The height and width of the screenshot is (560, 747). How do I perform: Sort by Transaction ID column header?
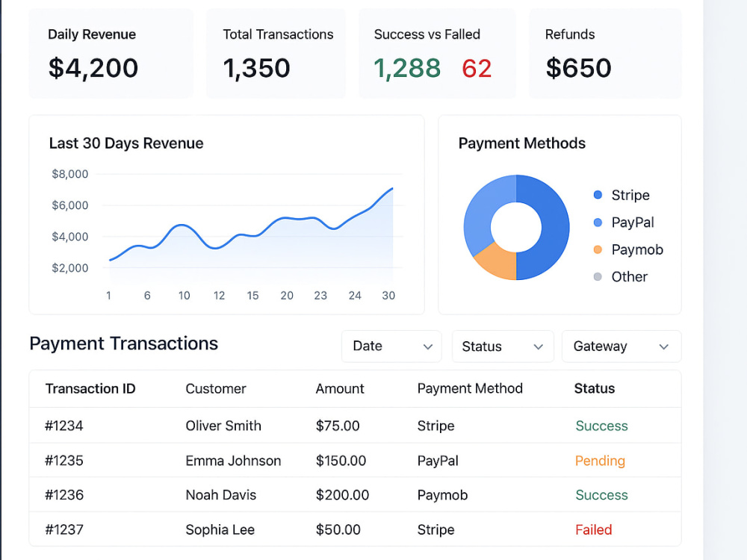click(90, 388)
